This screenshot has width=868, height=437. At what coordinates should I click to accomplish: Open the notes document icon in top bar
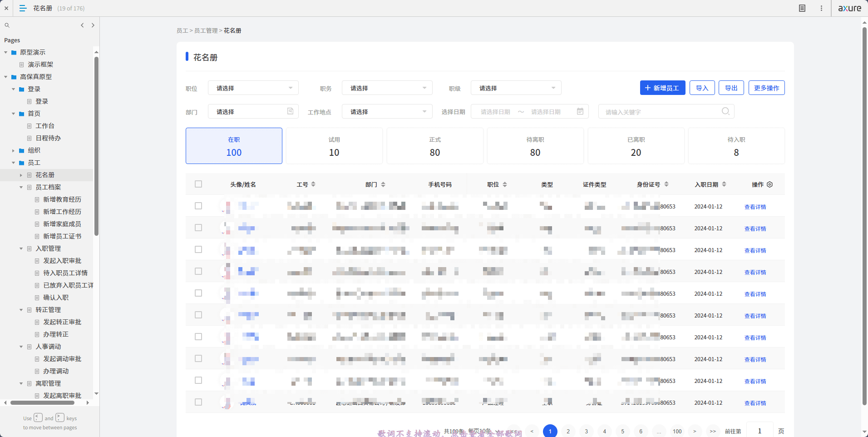(802, 8)
